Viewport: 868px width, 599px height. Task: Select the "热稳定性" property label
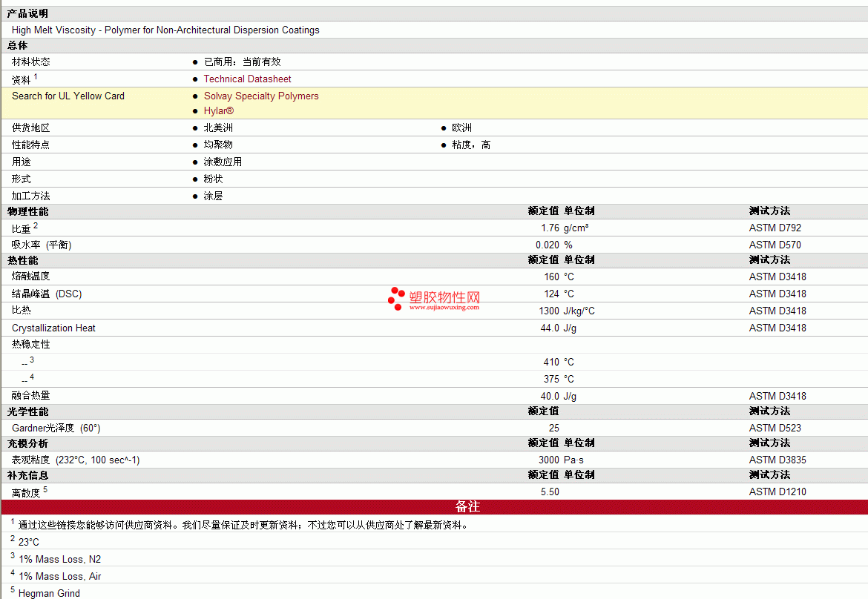pos(30,345)
